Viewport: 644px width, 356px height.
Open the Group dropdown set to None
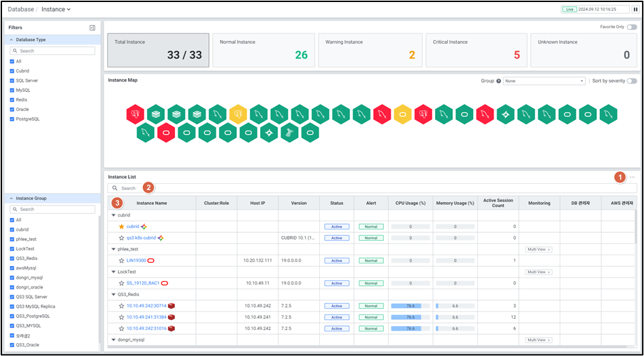[544, 81]
